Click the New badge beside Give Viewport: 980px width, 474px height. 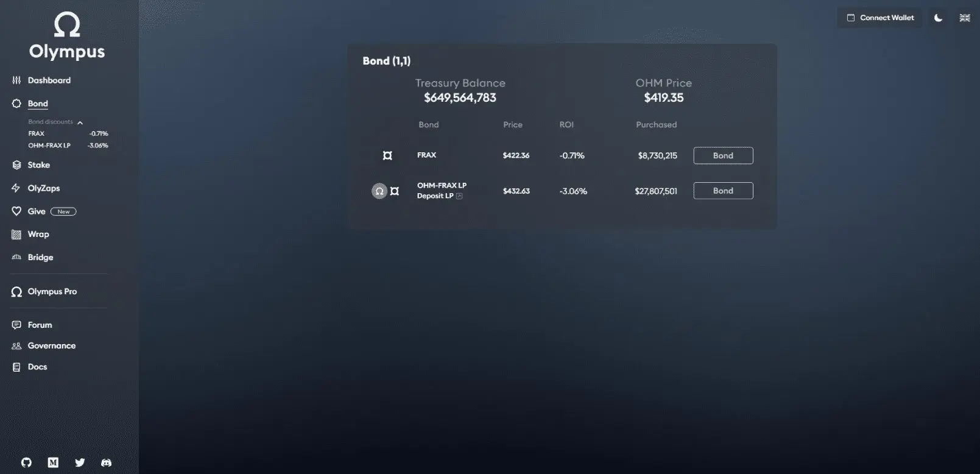(x=63, y=212)
